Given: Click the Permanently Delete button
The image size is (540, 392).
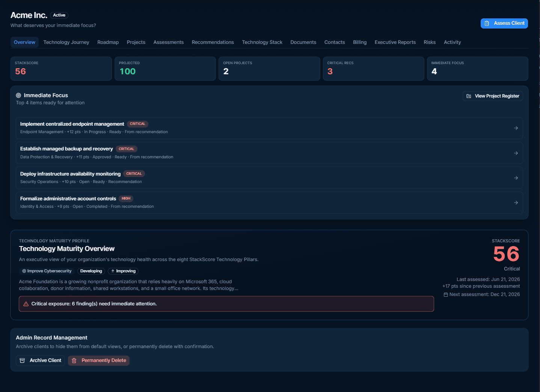Looking at the screenshot, I should 99,360.
